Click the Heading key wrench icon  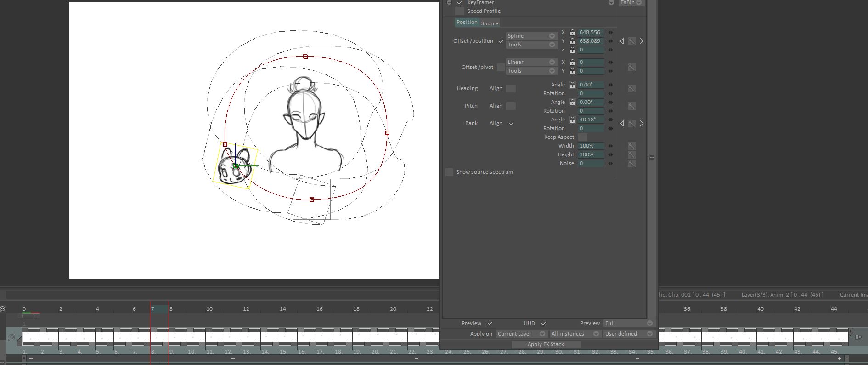point(631,88)
